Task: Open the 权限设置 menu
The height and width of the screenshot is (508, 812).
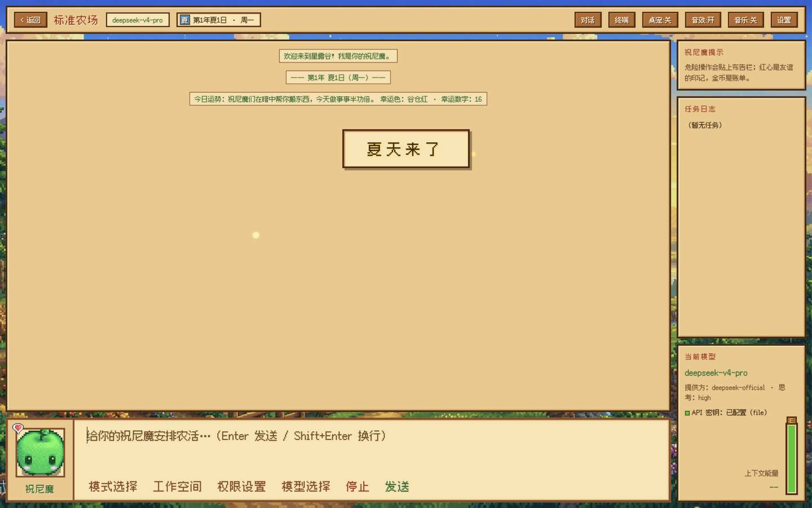Action: click(241, 487)
